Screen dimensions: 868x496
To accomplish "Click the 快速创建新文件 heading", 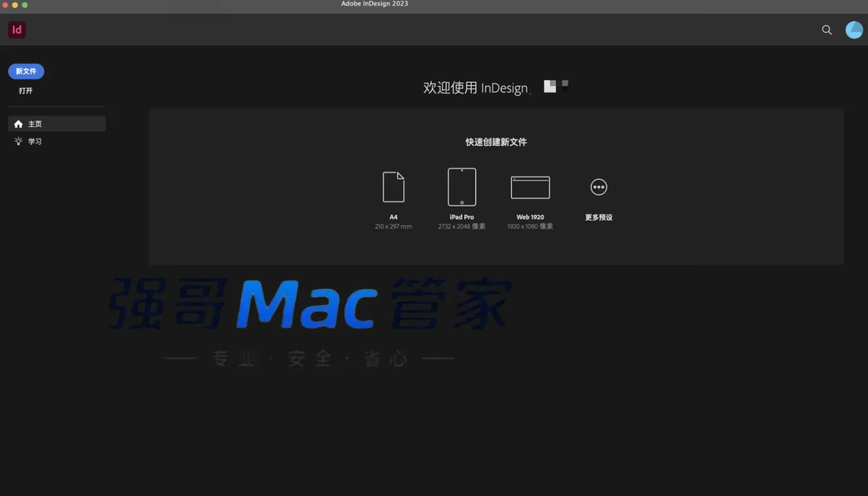I will pos(496,142).
